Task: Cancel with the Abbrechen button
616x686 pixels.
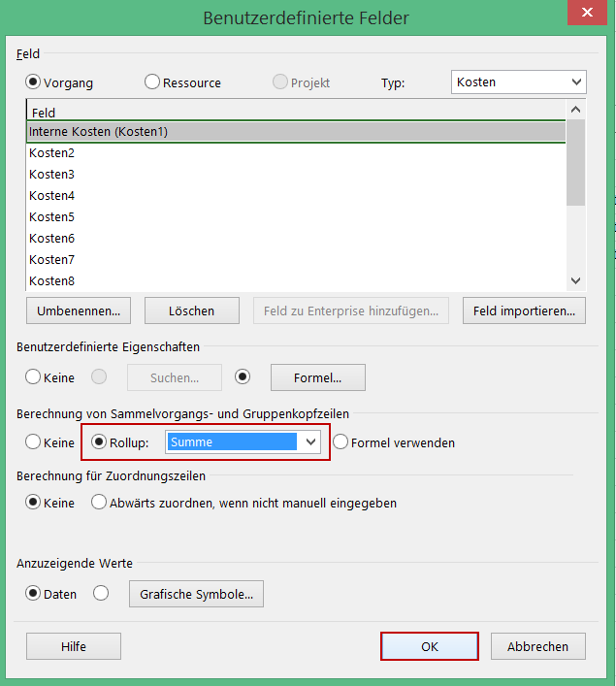Action: [x=538, y=646]
